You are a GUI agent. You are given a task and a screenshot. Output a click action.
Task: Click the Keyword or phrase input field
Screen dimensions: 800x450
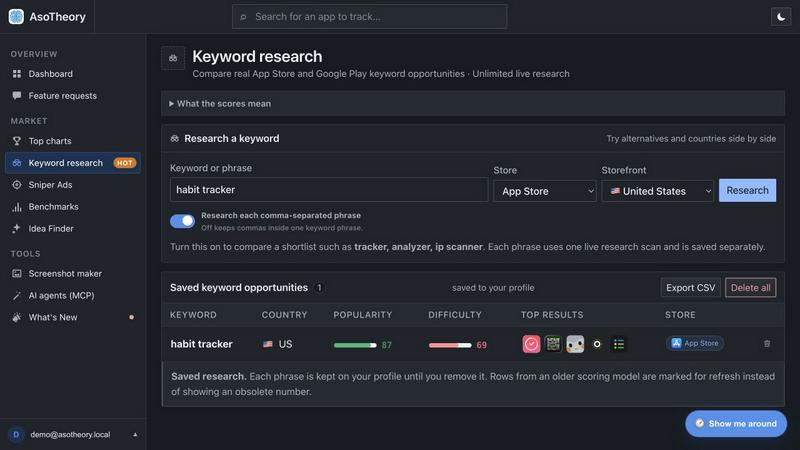pos(329,190)
